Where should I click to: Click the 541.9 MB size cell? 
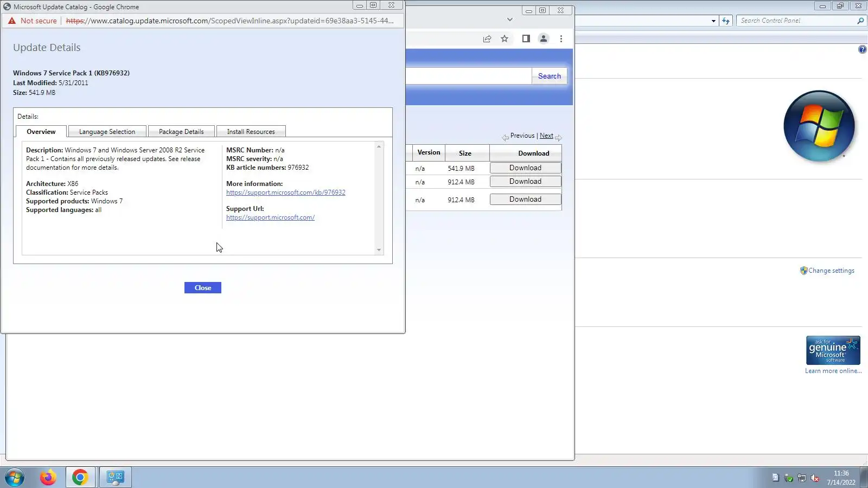pos(461,169)
